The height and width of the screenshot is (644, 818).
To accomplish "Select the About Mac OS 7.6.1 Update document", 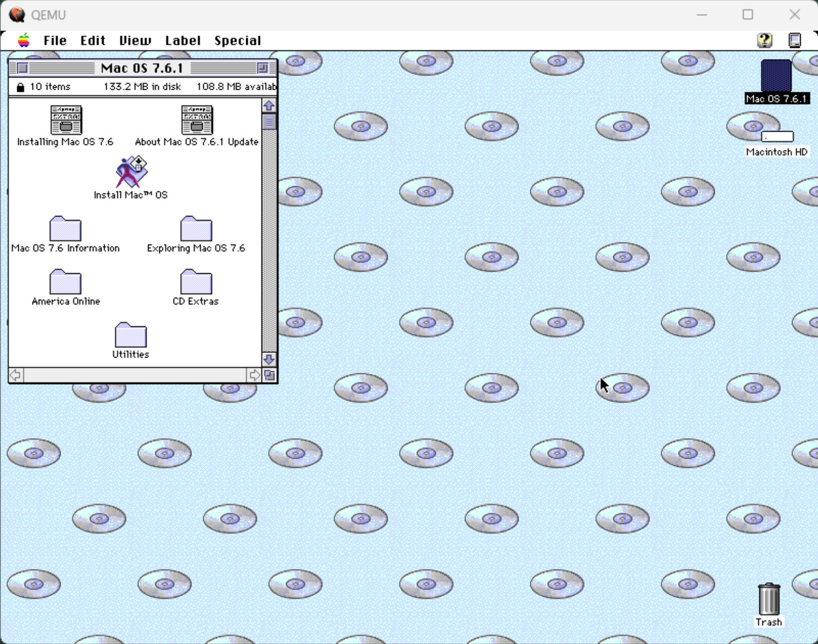I will tap(197, 120).
